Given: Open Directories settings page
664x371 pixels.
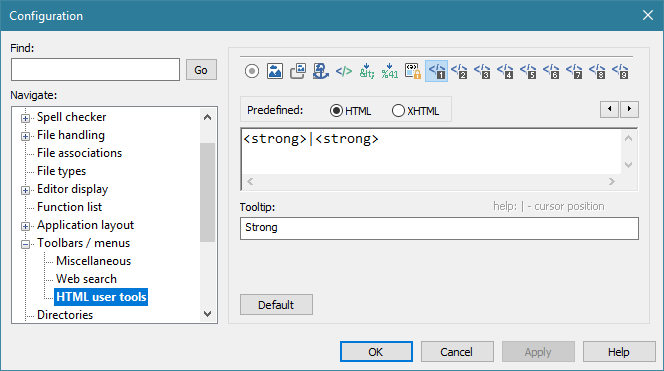Looking at the screenshot, I should pos(65,315).
